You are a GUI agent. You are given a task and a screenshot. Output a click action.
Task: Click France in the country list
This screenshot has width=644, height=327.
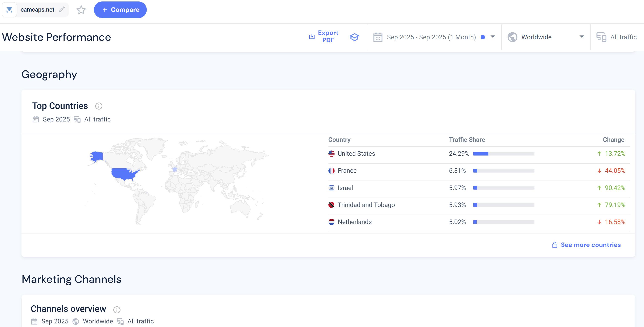pos(347,171)
